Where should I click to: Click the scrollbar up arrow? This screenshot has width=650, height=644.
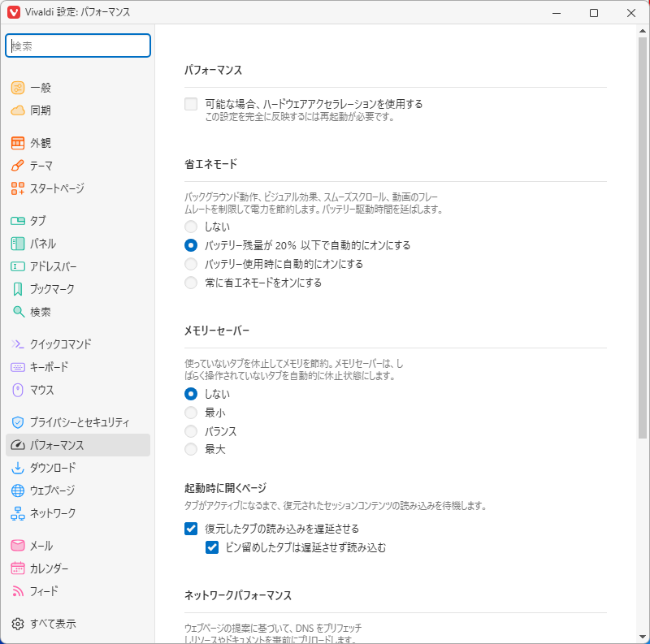coord(643,31)
